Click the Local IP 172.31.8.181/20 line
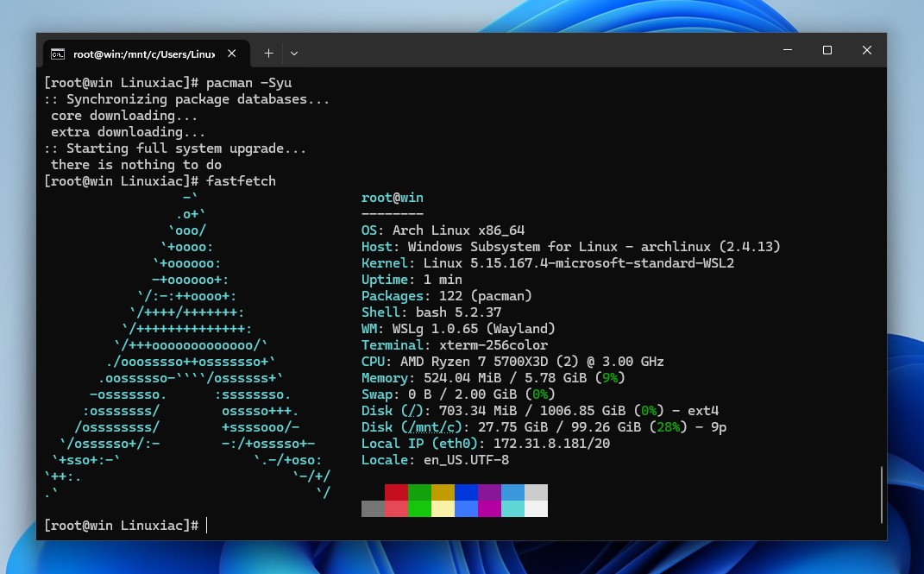The image size is (924, 574). coord(486,444)
